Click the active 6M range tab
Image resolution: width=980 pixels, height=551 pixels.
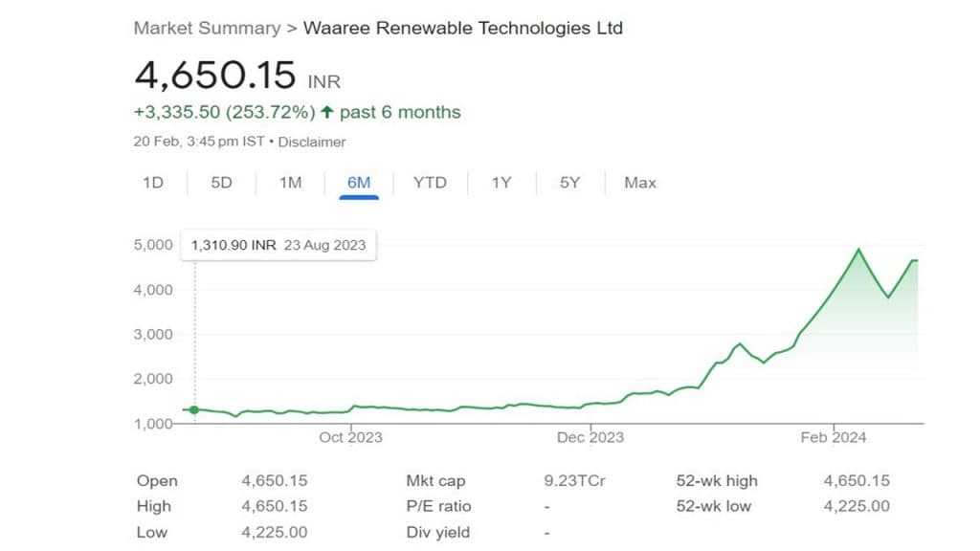click(358, 183)
